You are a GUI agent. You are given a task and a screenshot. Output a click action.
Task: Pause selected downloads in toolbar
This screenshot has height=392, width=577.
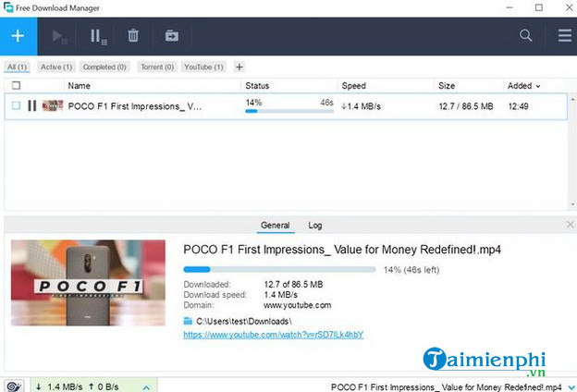pyautogui.click(x=98, y=36)
